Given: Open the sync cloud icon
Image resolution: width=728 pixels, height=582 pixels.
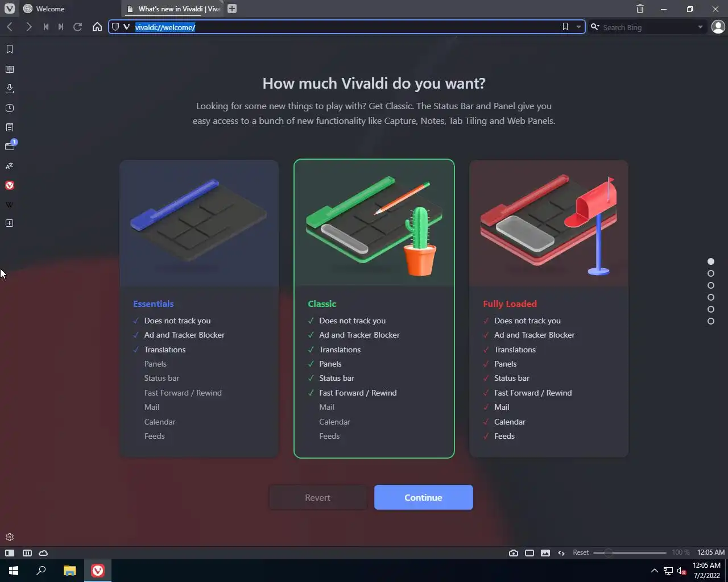Looking at the screenshot, I should 43,553.
